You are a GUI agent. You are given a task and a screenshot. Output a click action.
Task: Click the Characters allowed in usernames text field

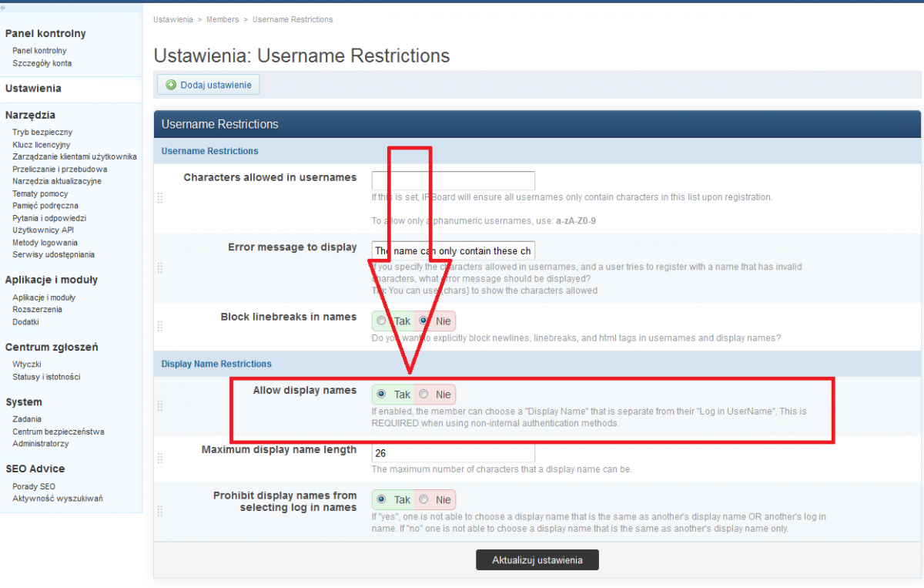[x=453, y=181]
